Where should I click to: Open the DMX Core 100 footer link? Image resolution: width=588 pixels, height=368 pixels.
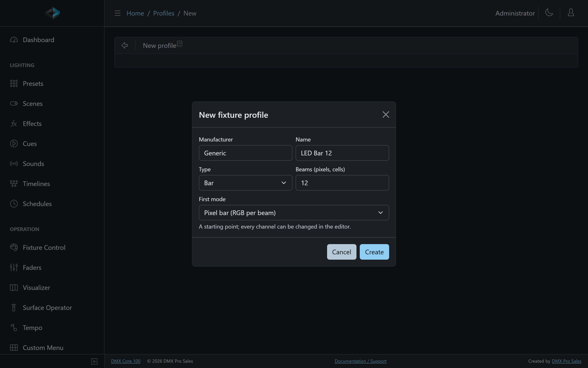click(x=126, y=361)
